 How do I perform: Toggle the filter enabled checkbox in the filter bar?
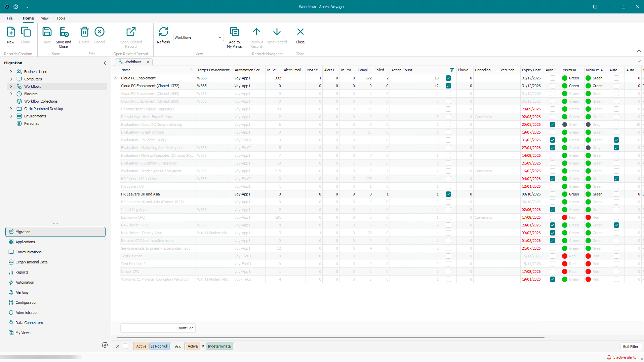tap(125, 346)
